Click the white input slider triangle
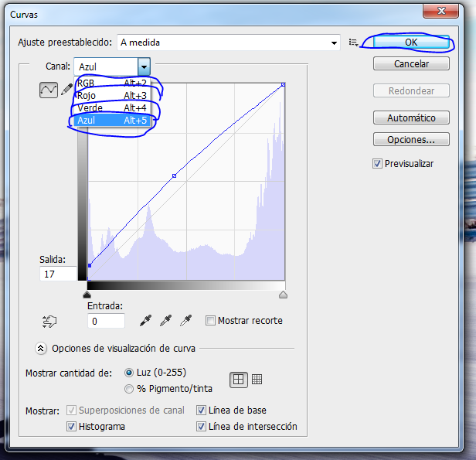The height and width of the screenshot is (460, 476). coord(283,295)
